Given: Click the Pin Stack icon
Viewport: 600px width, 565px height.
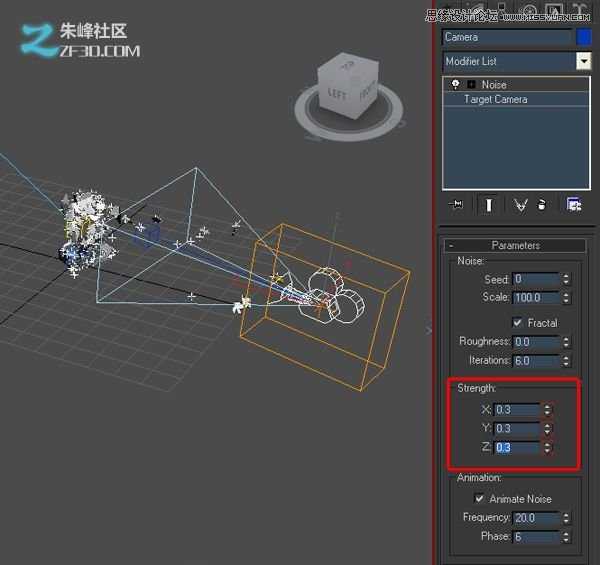Looking at the screenshot, I should (x=456, y=205).
